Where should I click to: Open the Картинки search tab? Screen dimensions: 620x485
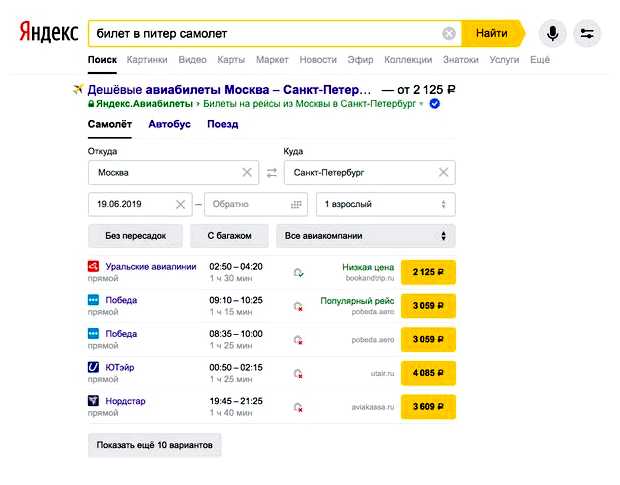pyautogui.click(x=147, y=60)
